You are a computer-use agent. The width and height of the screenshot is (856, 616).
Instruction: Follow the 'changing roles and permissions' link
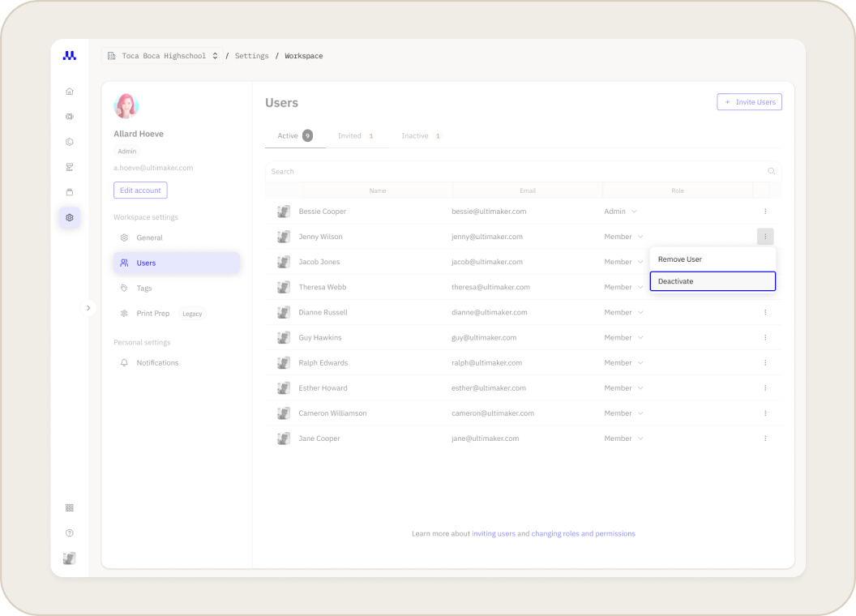(x=583, y=533)
